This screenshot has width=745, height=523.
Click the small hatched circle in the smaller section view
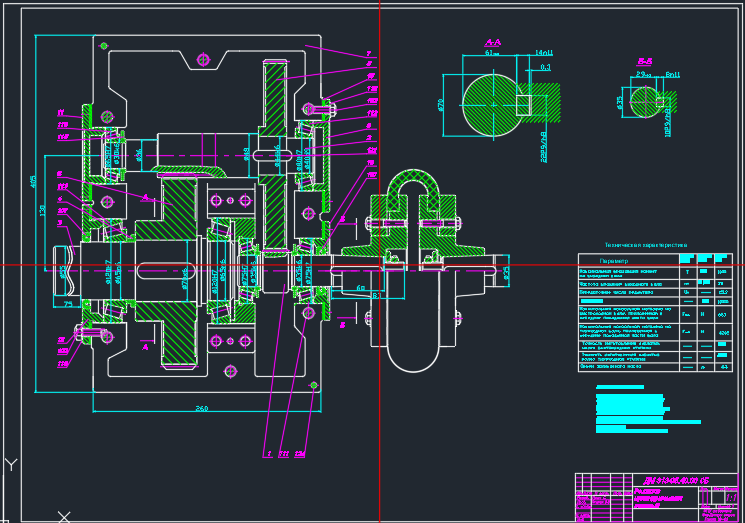pyautogui.click(x=645, y=100)
